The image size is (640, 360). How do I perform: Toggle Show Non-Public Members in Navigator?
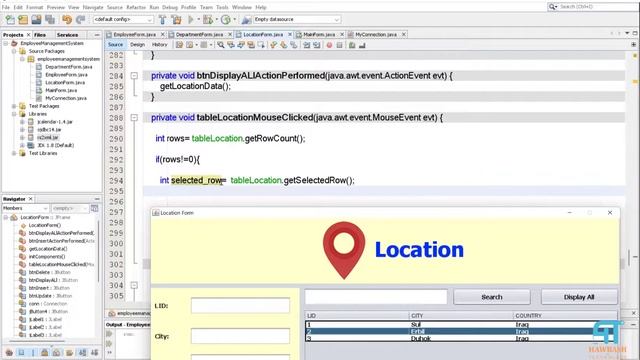(44, 353)
